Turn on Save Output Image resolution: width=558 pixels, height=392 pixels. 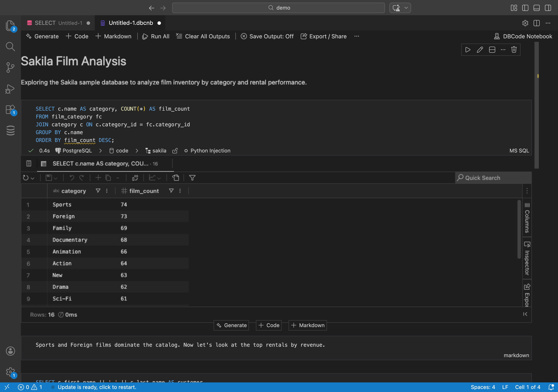tap(267, 36)
